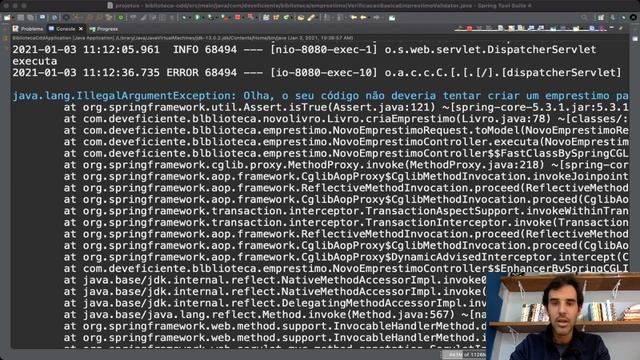Minimize the Console view panel

pos(612,28)
